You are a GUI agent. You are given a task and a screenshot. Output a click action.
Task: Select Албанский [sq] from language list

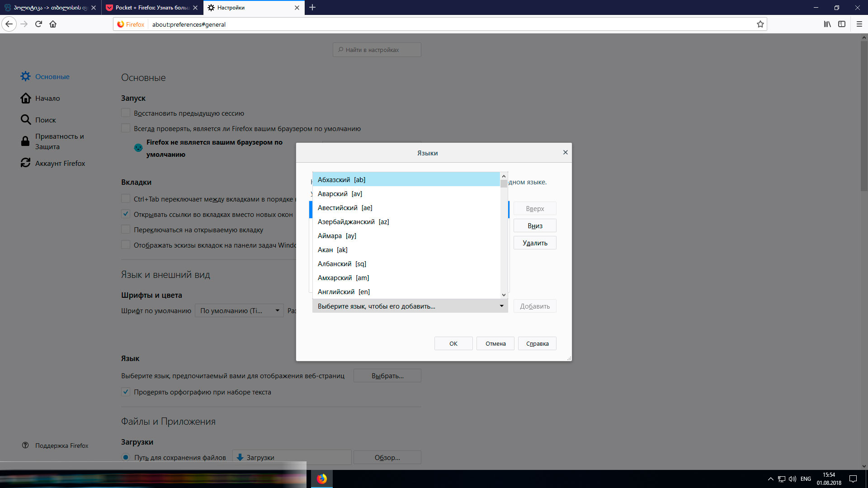tap(342, 264)
